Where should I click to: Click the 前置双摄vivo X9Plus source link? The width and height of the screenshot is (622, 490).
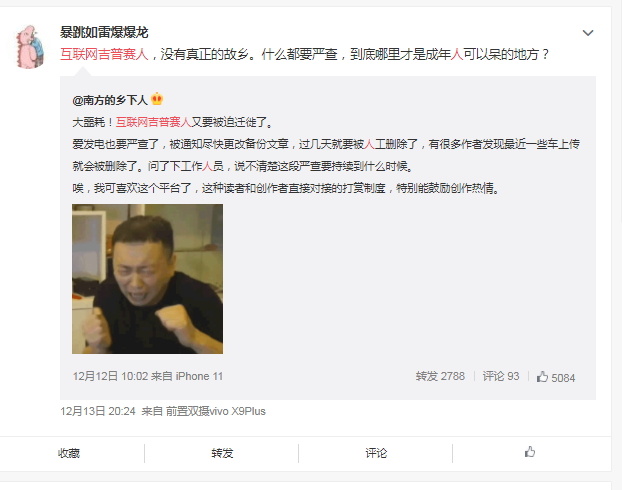click(215, 411)
